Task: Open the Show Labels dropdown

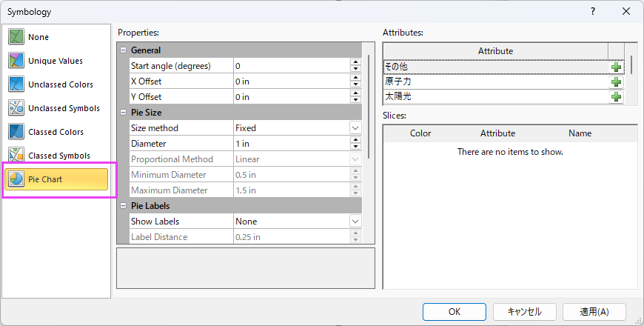Action: (355, 221)
